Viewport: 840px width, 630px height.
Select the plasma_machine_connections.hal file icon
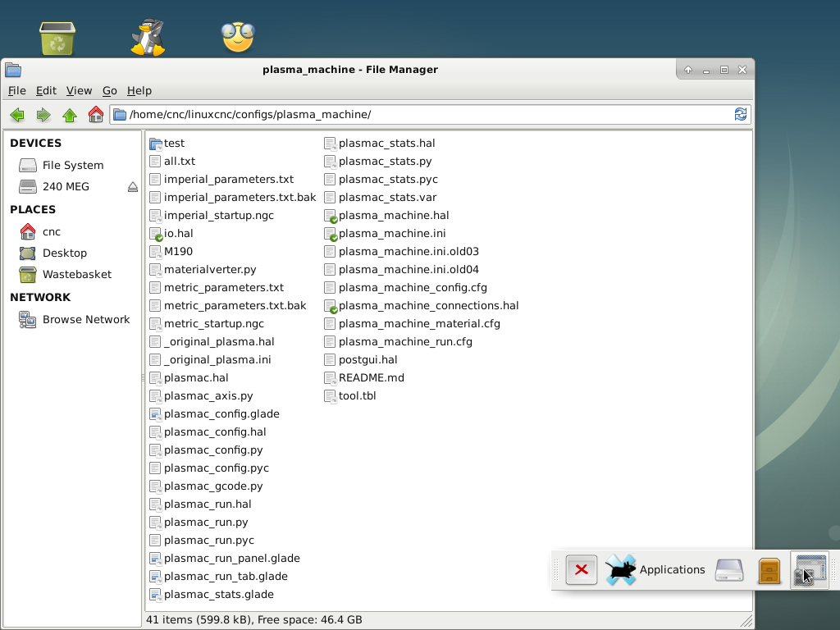click(330, 306)
